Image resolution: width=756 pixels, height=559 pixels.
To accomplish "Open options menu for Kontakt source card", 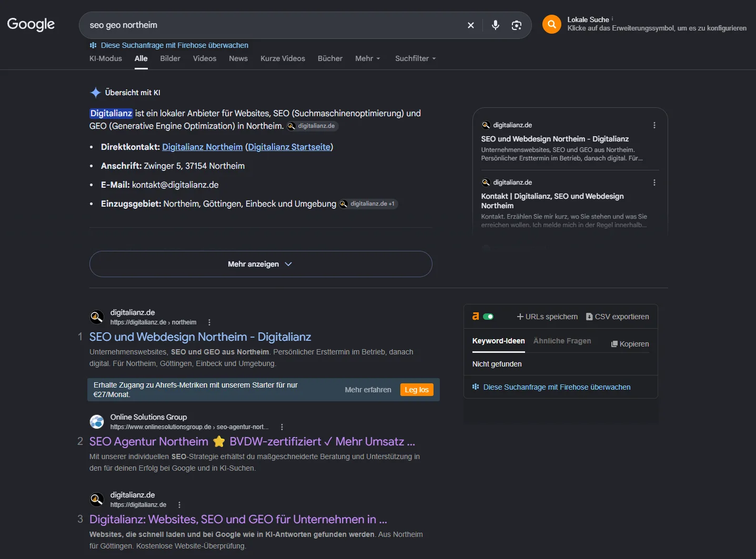I will [x=654, y=182].
